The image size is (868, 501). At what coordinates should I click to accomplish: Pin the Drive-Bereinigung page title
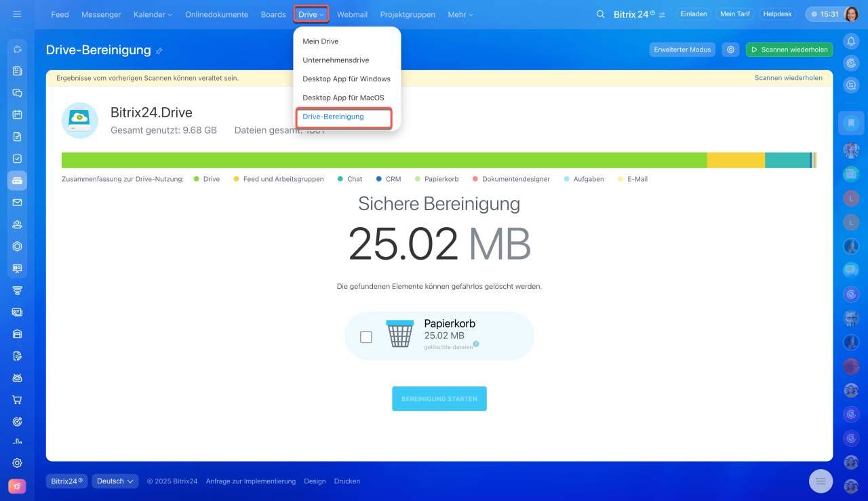159,51
